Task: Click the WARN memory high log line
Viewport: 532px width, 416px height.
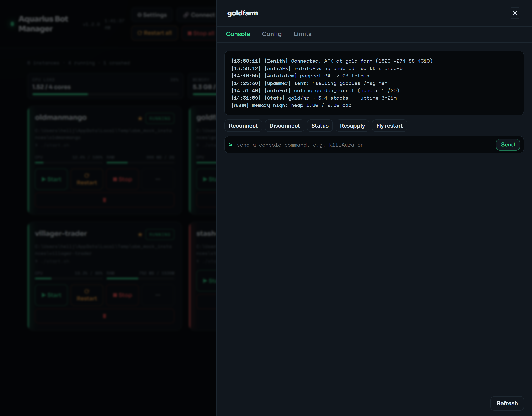Action: point(291,105)
